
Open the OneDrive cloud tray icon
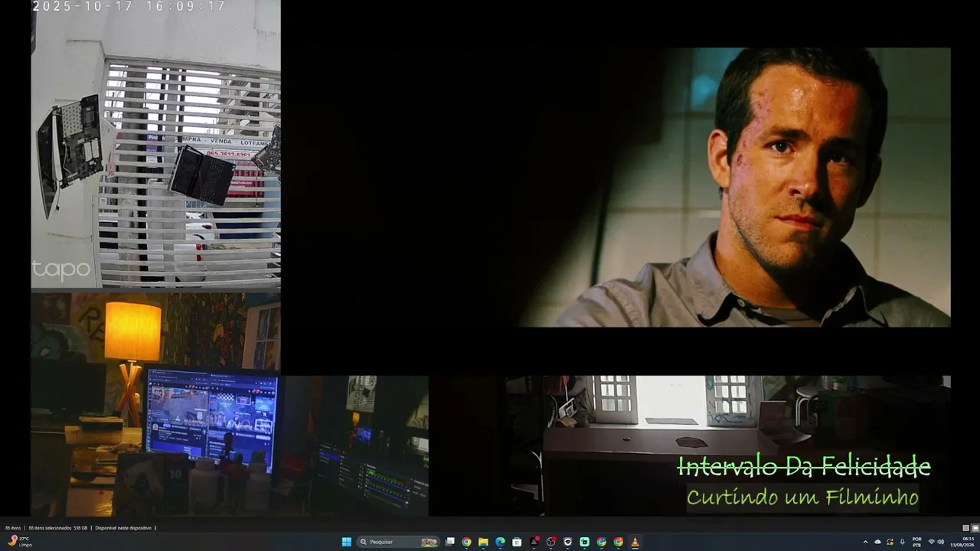877,542
